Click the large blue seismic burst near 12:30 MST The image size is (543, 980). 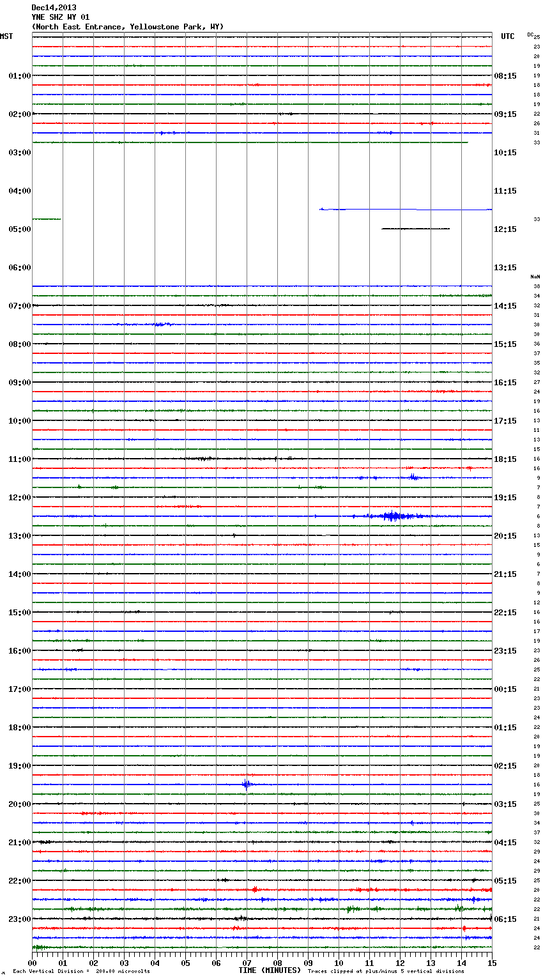[393, 516]
